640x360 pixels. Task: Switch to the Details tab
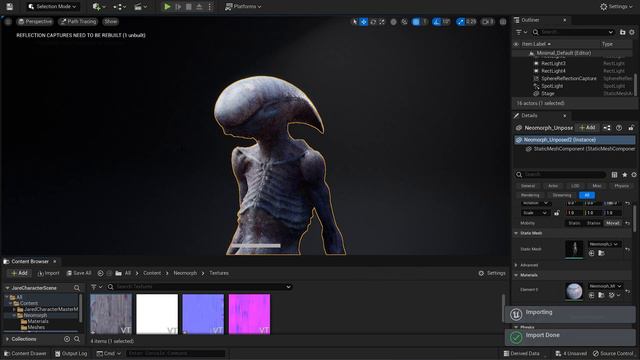[x=529, y=116]
